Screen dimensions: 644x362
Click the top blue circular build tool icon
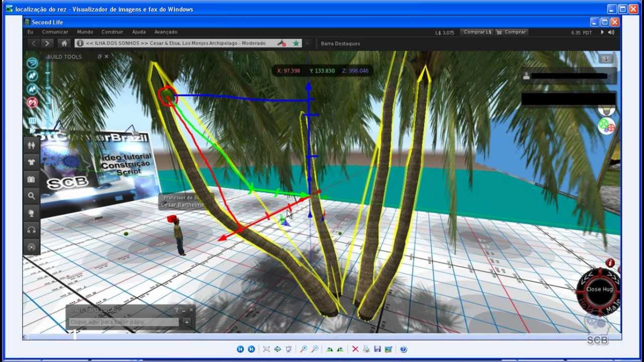pos(32,63)
